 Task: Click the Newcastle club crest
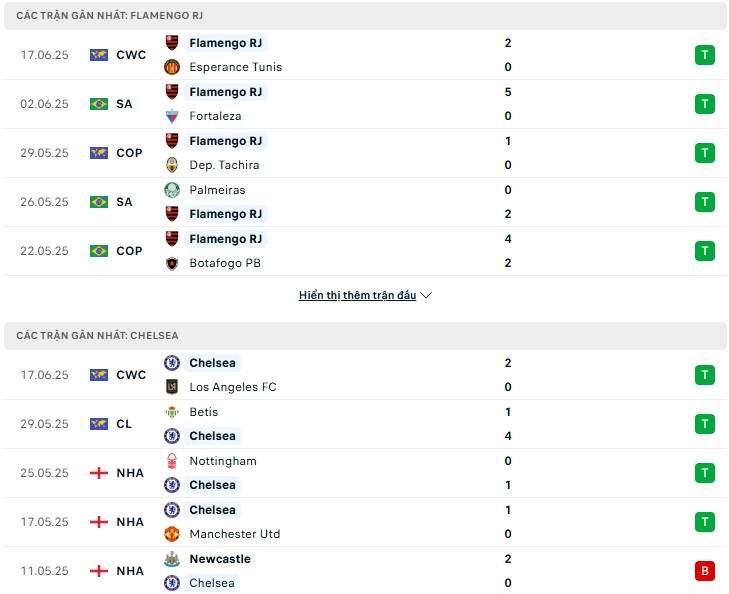[x=172, y=559]
